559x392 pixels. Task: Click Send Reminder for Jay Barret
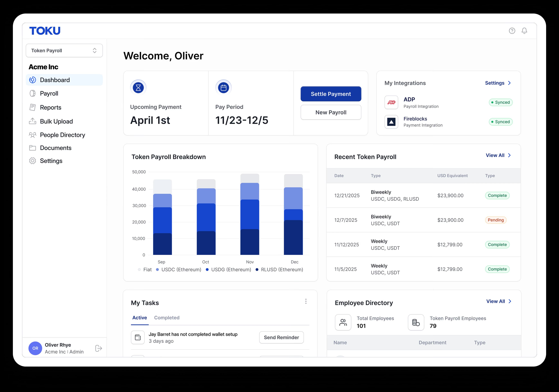281,337
